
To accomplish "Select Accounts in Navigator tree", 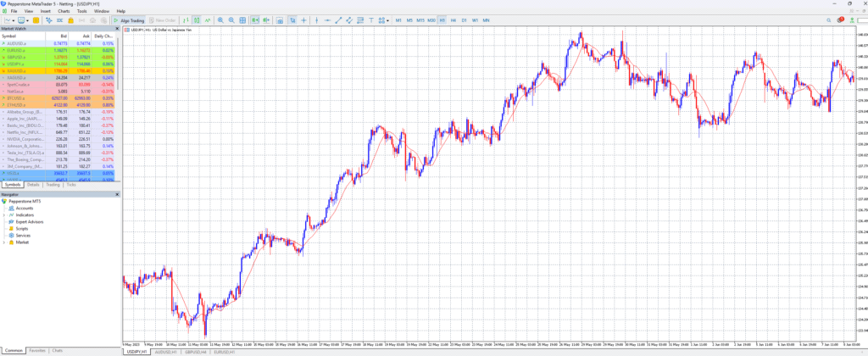I will pos(25,209).
